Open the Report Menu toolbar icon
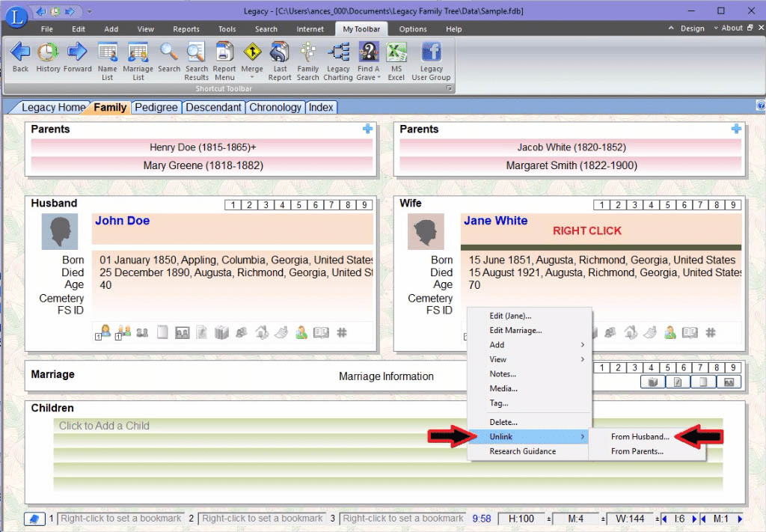This screenshot has height=532, width=766. coord(224,52)
